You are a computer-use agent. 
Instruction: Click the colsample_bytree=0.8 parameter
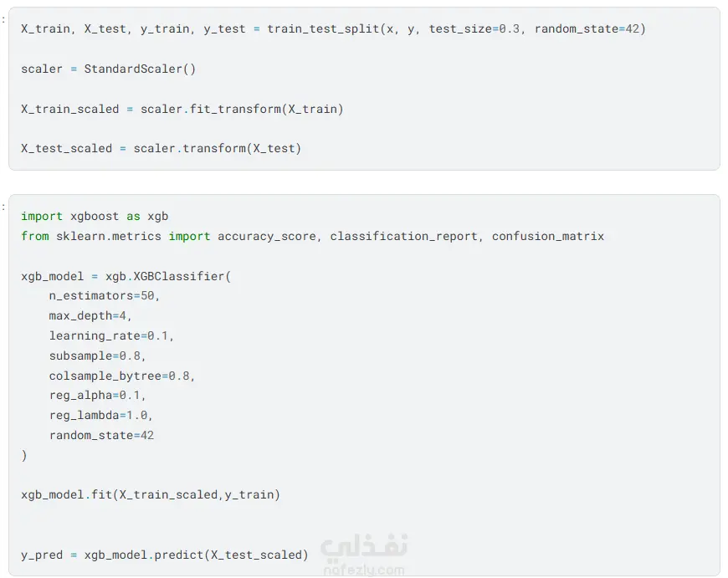(x=121, y=376)
